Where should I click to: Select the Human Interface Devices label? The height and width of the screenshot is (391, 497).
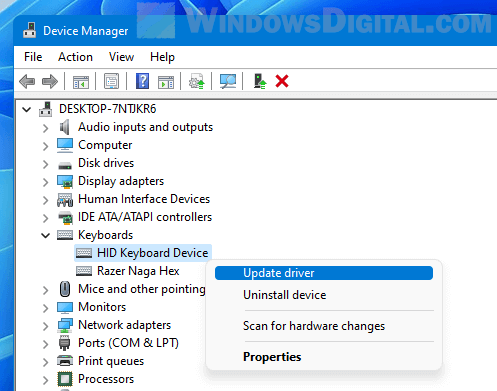click(144, 199)
